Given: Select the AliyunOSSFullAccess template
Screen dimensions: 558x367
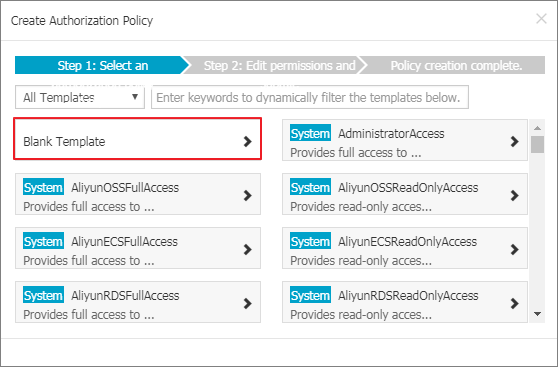Looking at the screenshot, I should coord(138,194).
